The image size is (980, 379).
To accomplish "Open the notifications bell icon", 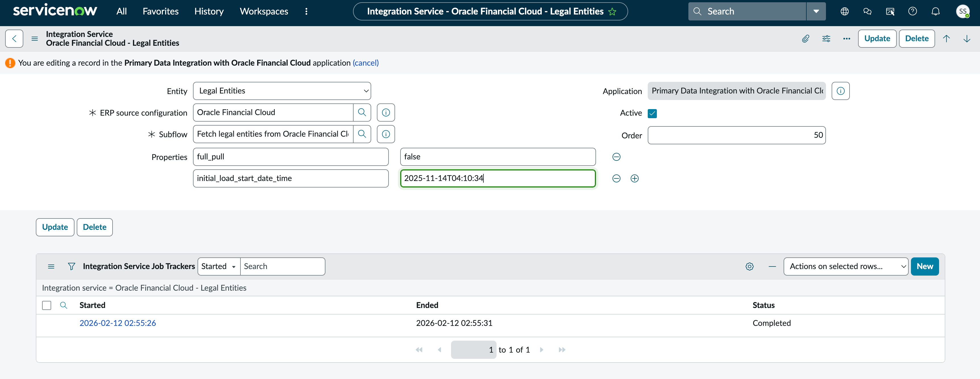I will [x=935, y=11].
